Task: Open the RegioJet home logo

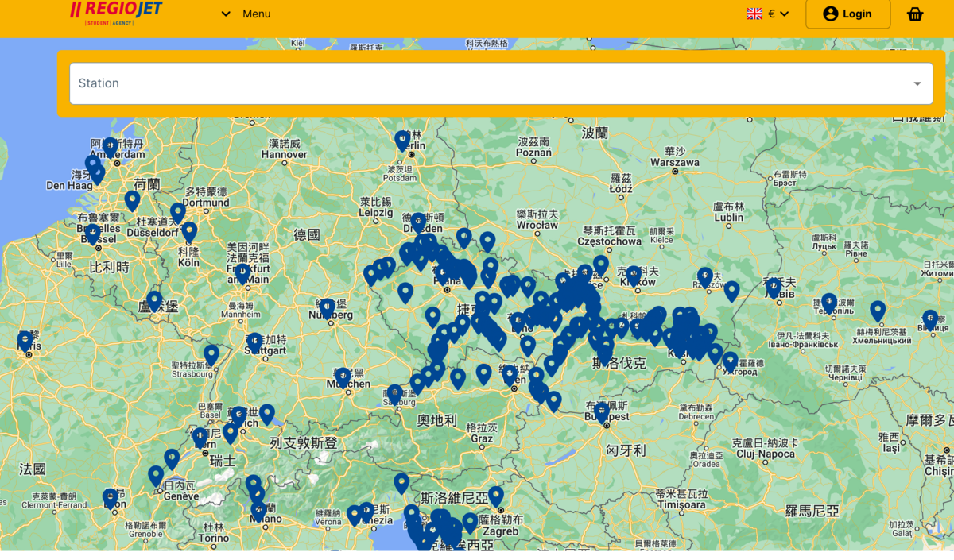Action: coord(116,13)
